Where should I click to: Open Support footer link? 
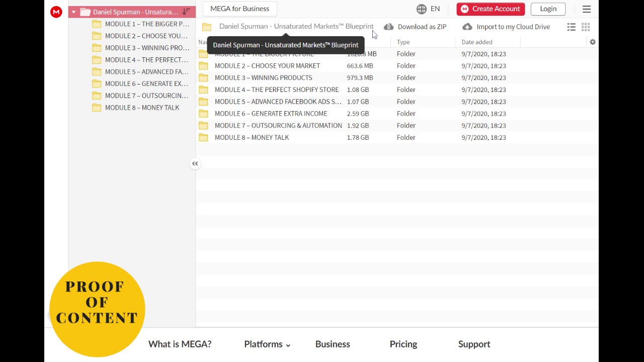tap(474, 344)
